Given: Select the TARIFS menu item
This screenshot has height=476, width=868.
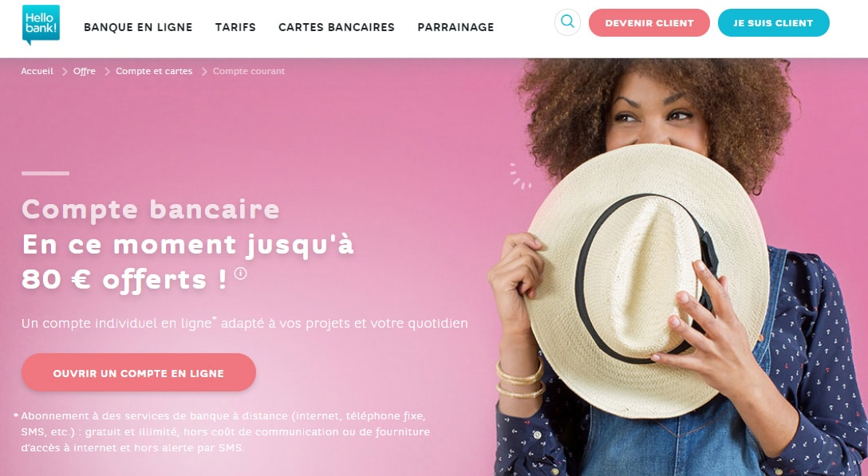Looking at the screenshot, I should [x=235, y=27].
